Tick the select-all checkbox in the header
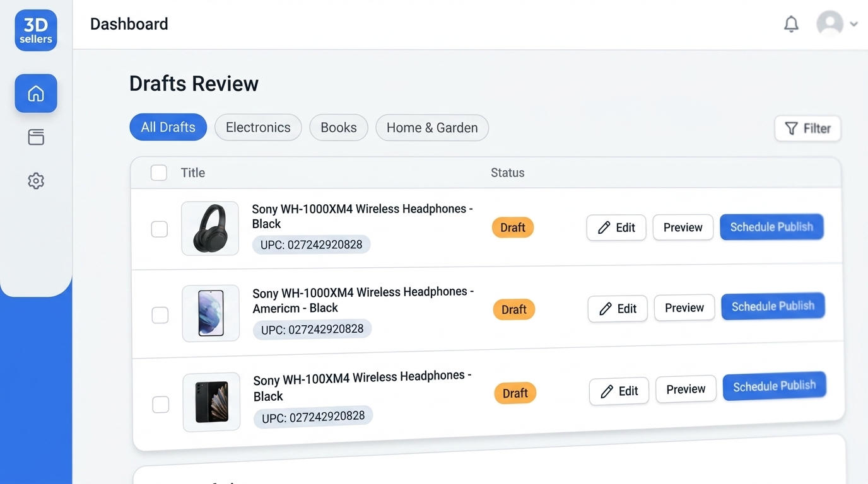 click(159, 173)
